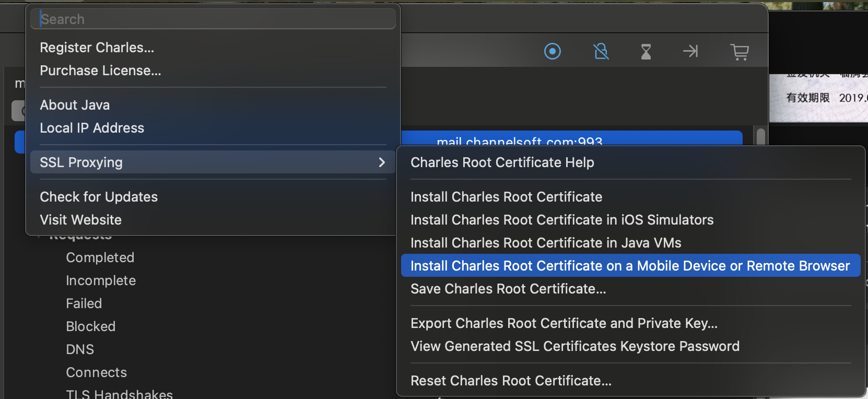The height and width of the screenshot is (399, 868).
Task: Toggle the SSL Proxying padlock icon
Action: coord(601,51)
